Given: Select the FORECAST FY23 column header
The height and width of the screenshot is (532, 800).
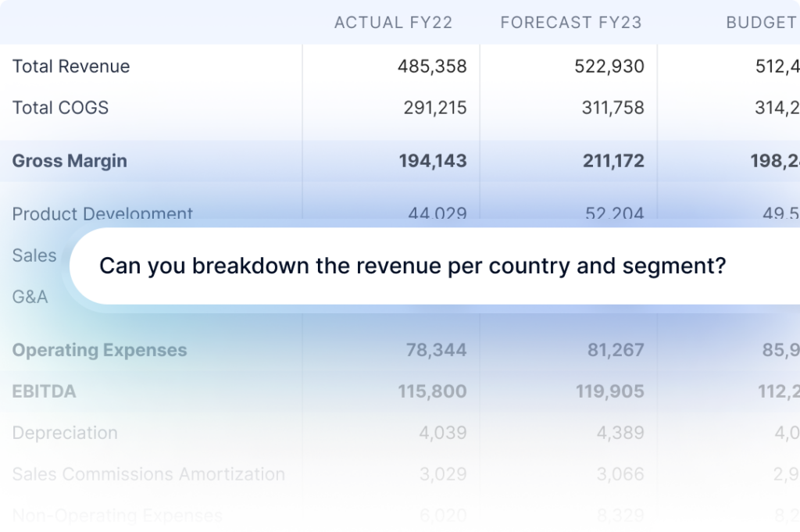Looking at the screenshot, I should point(570,23).
